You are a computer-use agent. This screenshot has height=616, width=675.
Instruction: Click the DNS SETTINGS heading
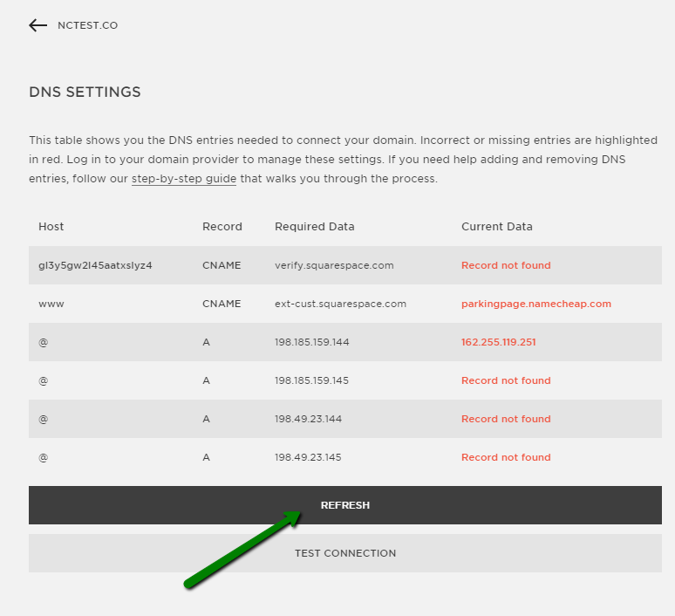[85, 92]
